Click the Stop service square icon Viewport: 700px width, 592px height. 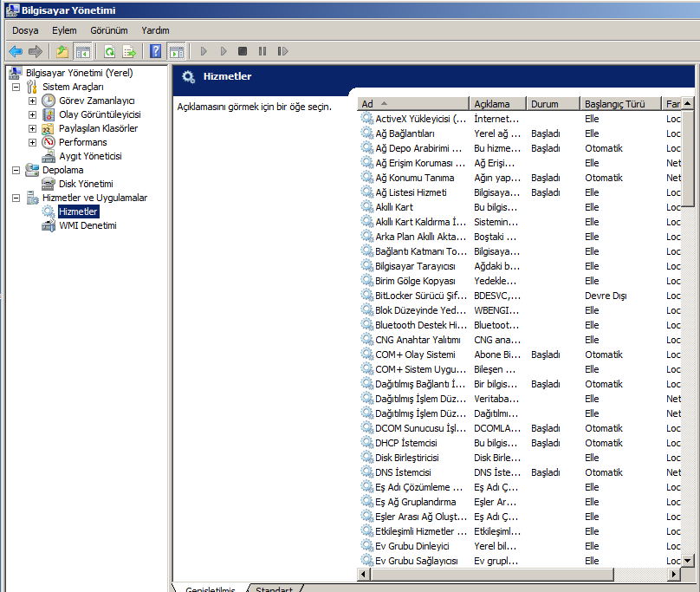[x=243, y=51]
